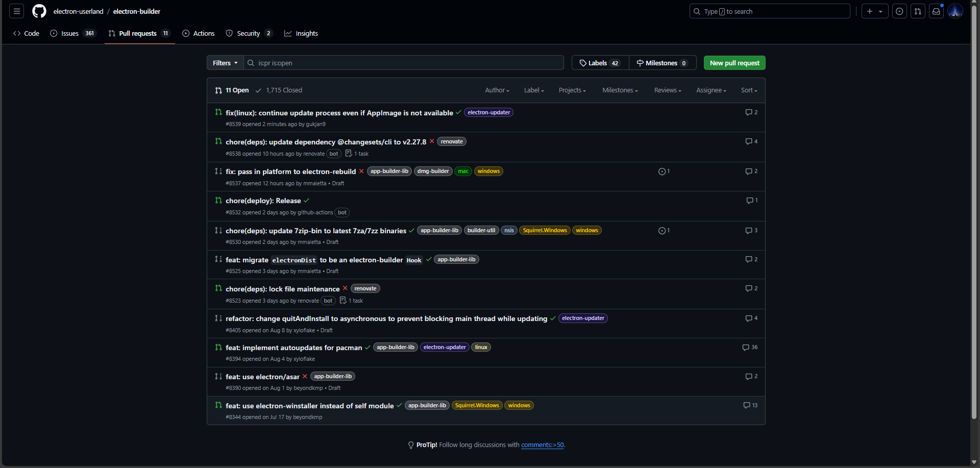Open author xyloflake on pacman PR
The image size is (980, 468).
point(304,359)
